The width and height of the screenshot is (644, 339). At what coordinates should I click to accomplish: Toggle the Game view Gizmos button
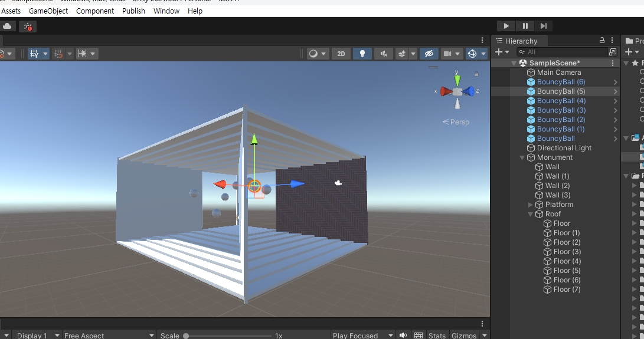[464, 335]
